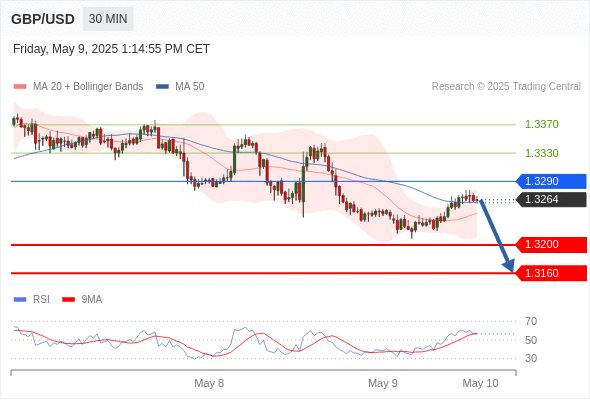Click the GBP/USD pair title

click(x=43, y=19)
